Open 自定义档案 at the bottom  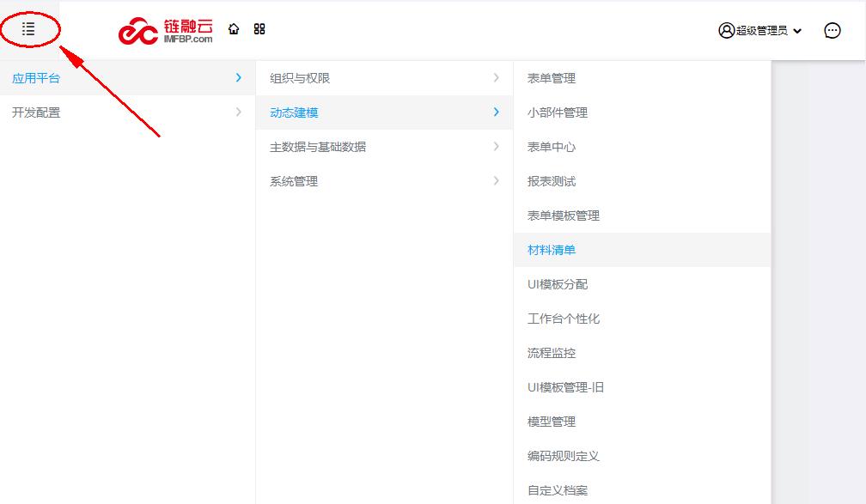557,489
